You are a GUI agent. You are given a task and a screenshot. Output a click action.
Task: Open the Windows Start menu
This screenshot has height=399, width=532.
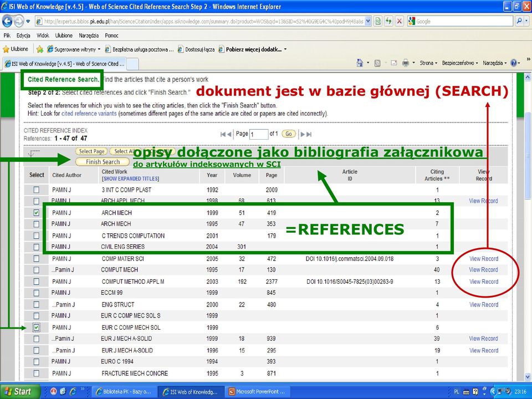tap(19, 392)
